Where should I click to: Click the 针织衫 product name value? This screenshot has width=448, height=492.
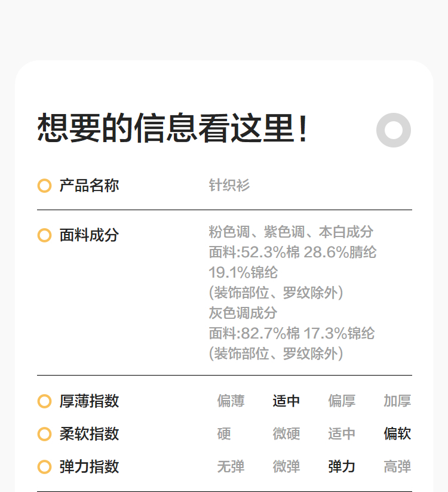click(229, 186)
